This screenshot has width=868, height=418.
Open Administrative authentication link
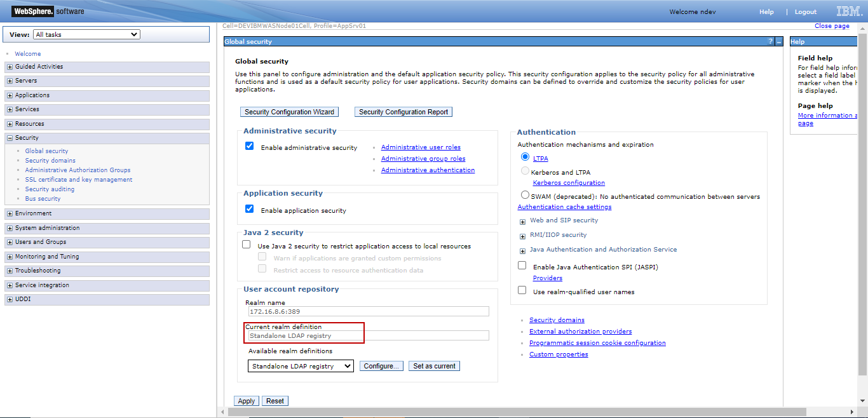pos(428,170)
